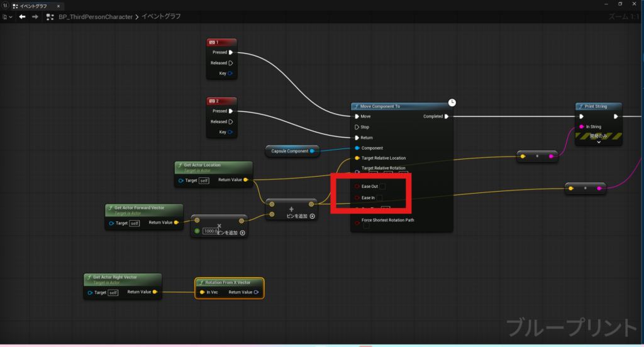Add a pin on the multiply node
Screen dimensions: 644x347
click(242, 233)
